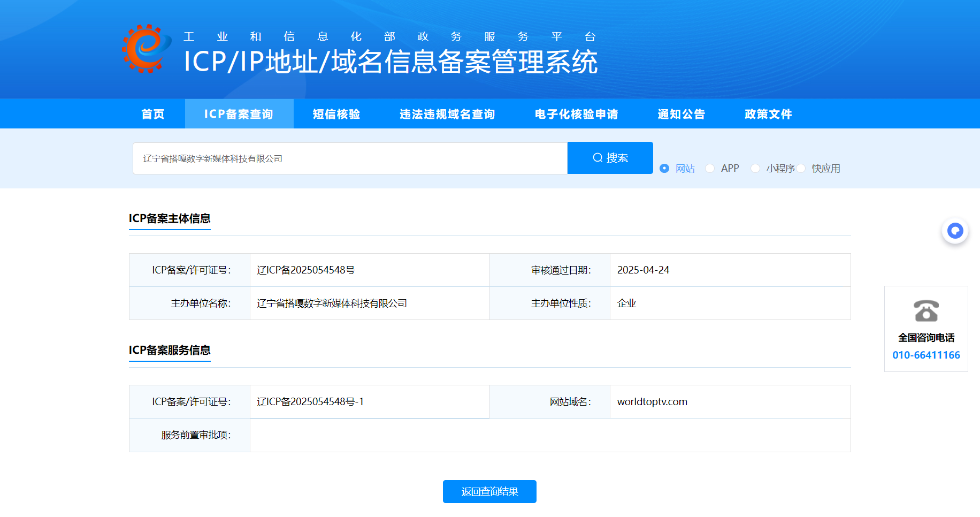Click the phone number 010-66411166
The height and width of the screenshot is (517, 980).
point(927,354)
